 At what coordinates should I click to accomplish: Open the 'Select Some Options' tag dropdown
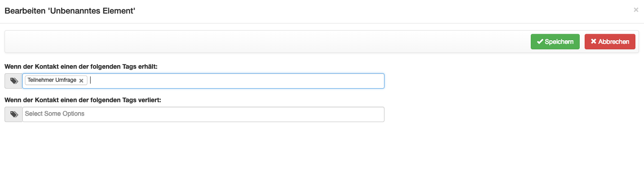coord(203,114)
